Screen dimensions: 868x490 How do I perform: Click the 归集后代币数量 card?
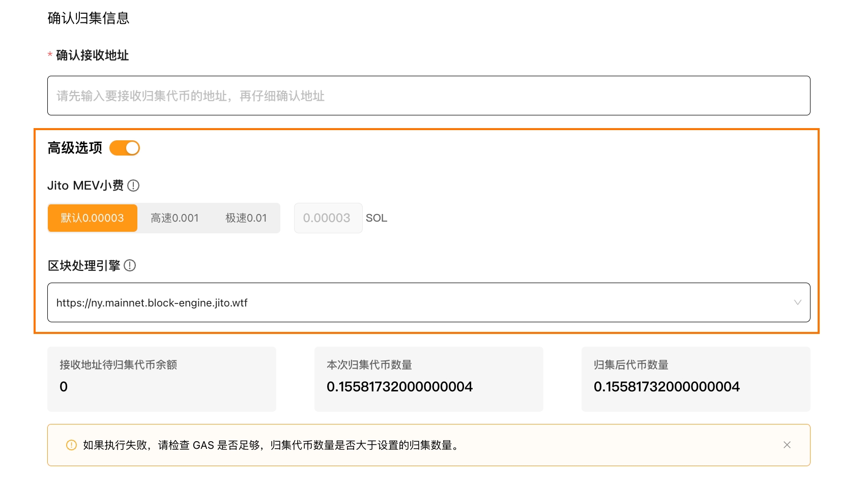[x=696, y=379]
